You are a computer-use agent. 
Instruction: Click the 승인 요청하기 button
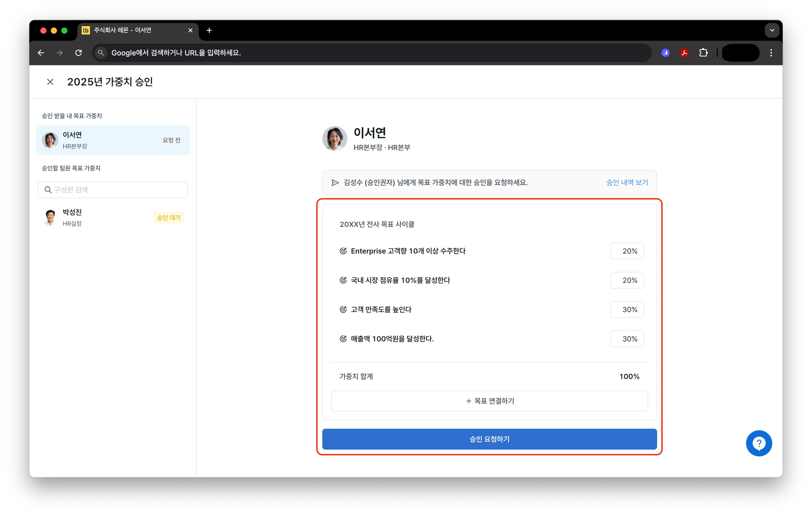click(x=489, y=439)
